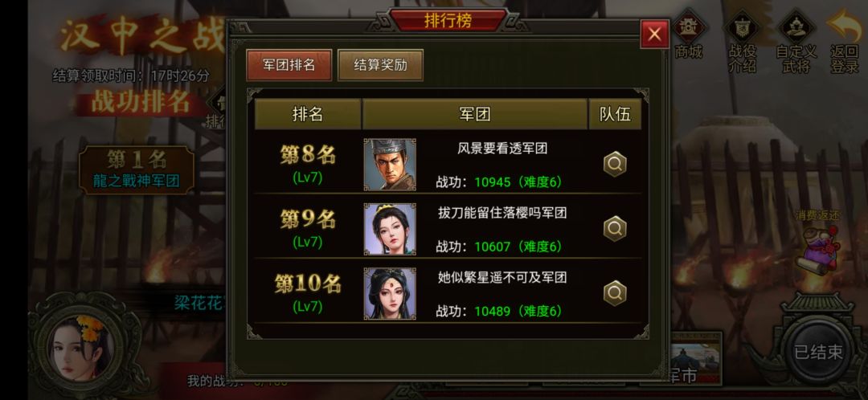This screenshot has height=400, width=868.
Task: View team of 风景要看透军团
Action: coord(615,165)
